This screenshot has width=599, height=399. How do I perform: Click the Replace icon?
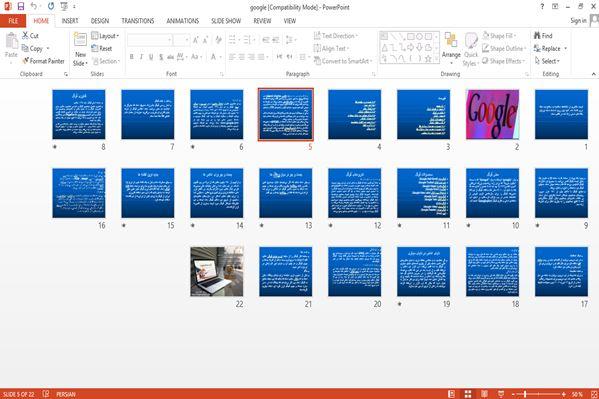[x=537, y=49]
